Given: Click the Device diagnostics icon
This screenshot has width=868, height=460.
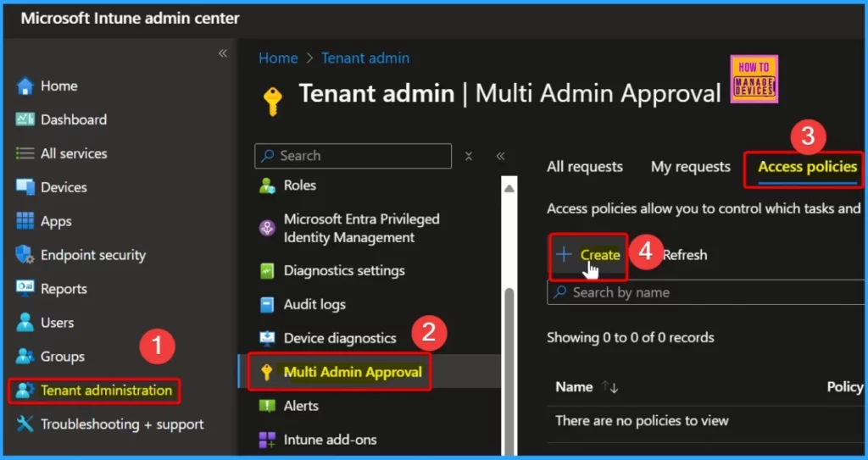Looking at the screenshot, I should point(267,338).
